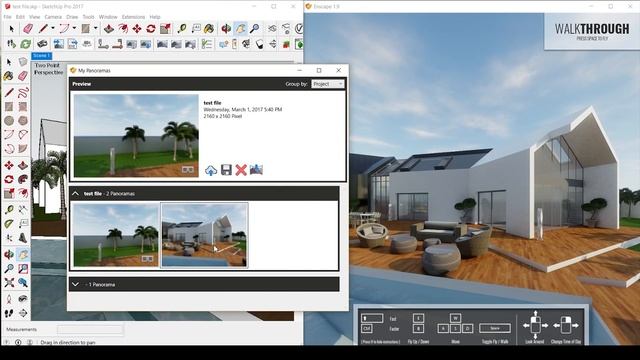Select the Scale tool in the top toolbar
Viewport: 640px width, 360px height.
click(165, 29)
